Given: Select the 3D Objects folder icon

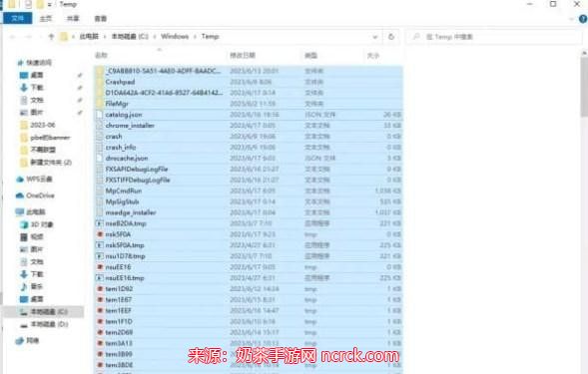Looking at the screenshot, I should pos(24,224).
